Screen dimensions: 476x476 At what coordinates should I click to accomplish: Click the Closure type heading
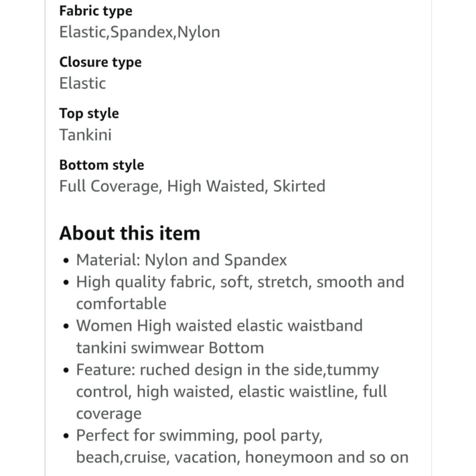(100, 62)
